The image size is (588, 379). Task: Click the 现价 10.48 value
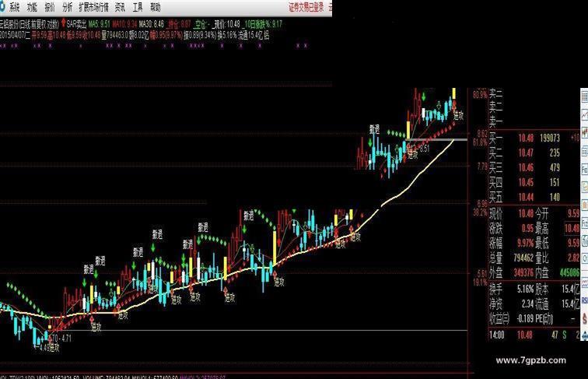tap(526, 214)
